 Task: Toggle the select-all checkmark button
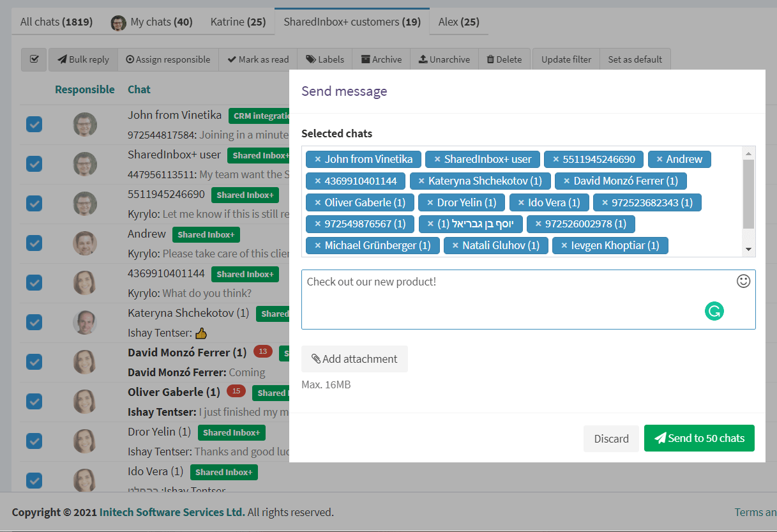34,59
